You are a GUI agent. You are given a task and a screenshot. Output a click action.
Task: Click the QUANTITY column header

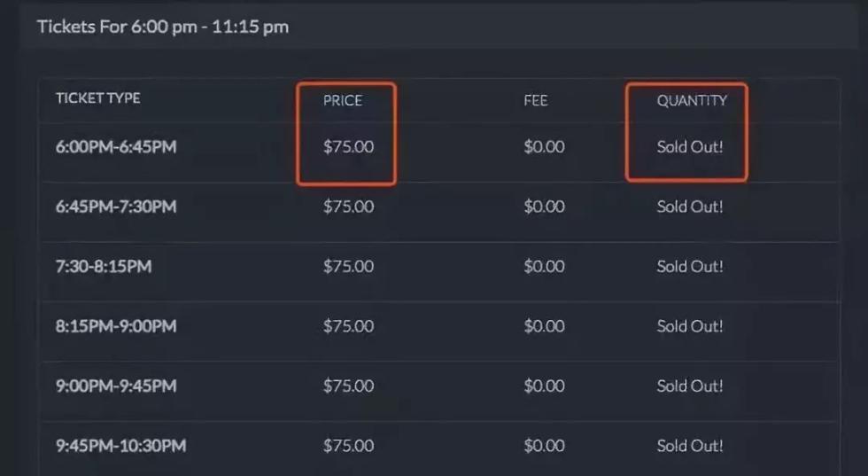[691, 100]
